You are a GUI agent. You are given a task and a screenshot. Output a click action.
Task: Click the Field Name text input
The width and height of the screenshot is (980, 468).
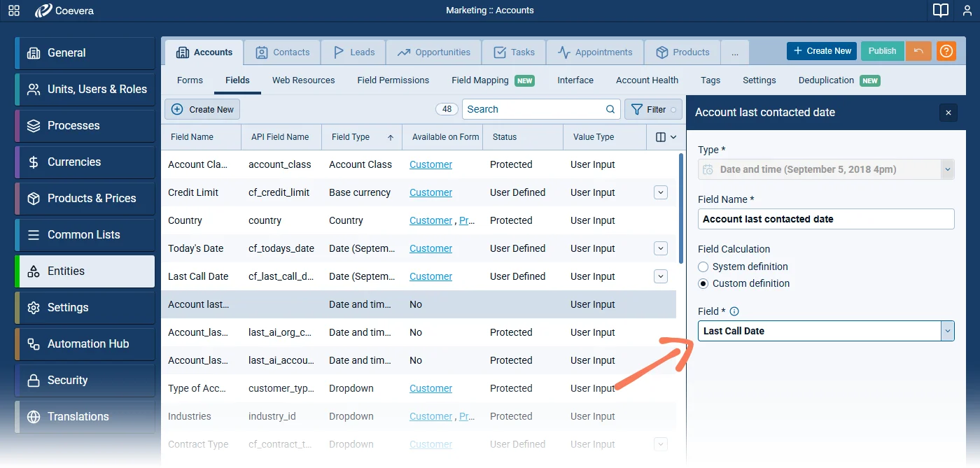826,219
